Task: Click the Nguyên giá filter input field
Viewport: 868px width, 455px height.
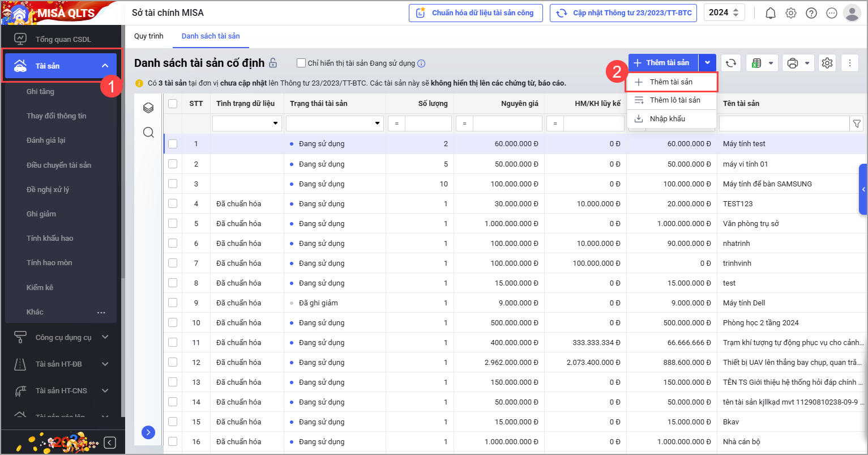Action: click(x=507, y=124)
